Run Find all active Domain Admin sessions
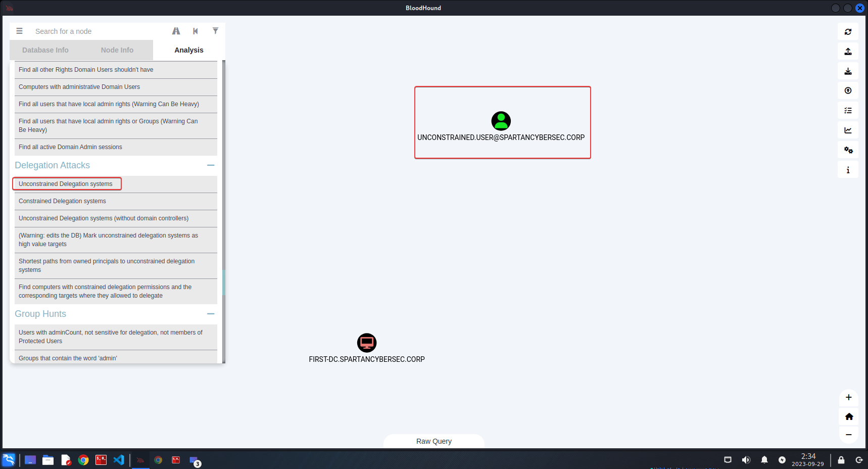 pos(70,147)
